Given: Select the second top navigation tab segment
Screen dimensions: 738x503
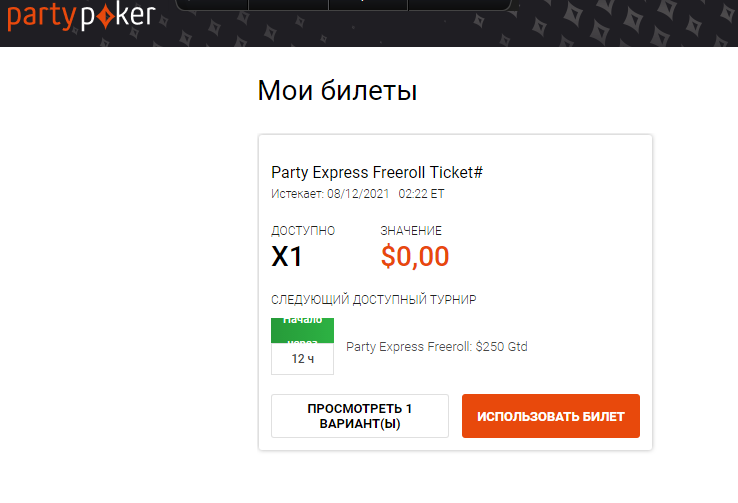Looking at the screenshot, I should point(289,5).
